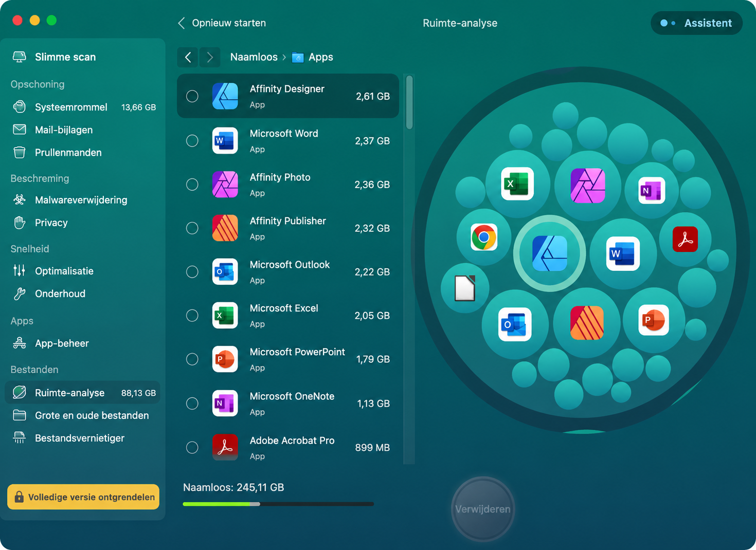
Task: Click the Systeemrommel sidebar icon
Action: (x=20, y=107)
